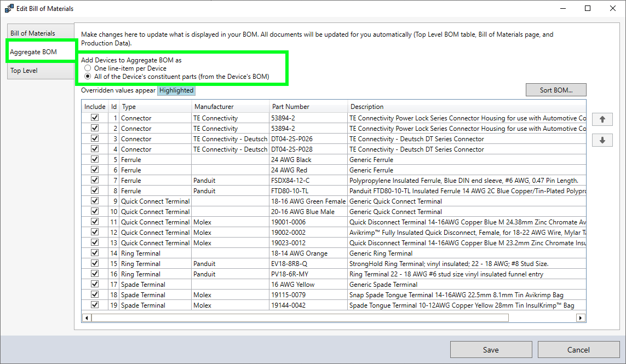Toggle Include for 24 AWG Black ferrule
The width and height of the screenshot is (626, 364).
95,159
